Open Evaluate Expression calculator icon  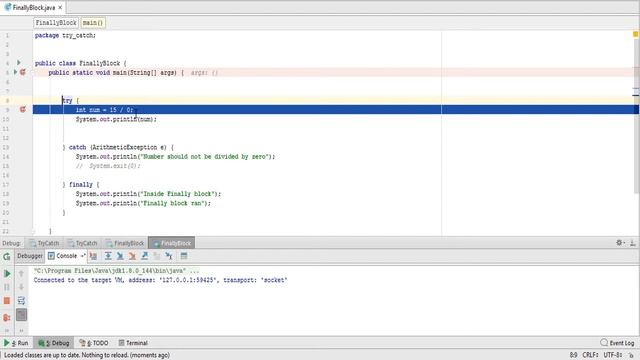tap(184, 256)
